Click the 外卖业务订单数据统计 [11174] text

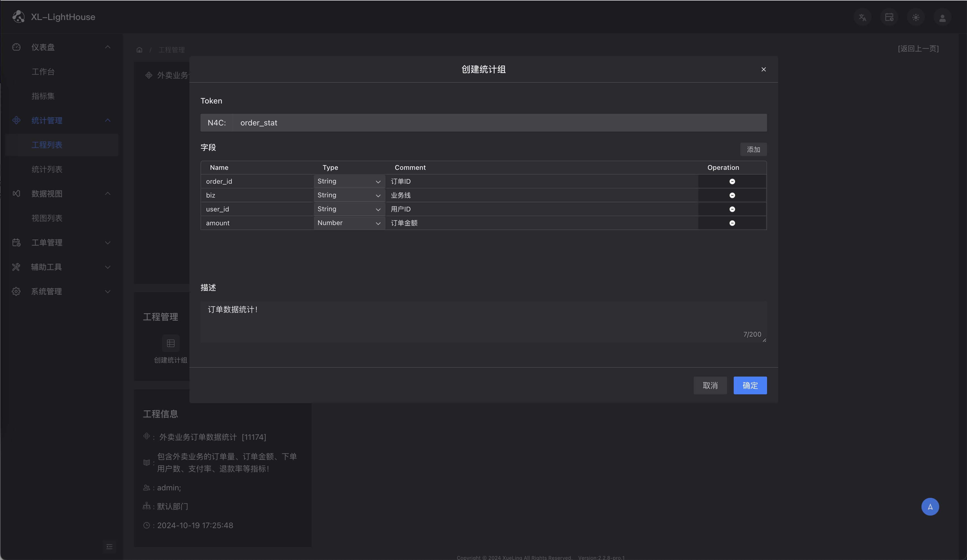coord(212,437)
